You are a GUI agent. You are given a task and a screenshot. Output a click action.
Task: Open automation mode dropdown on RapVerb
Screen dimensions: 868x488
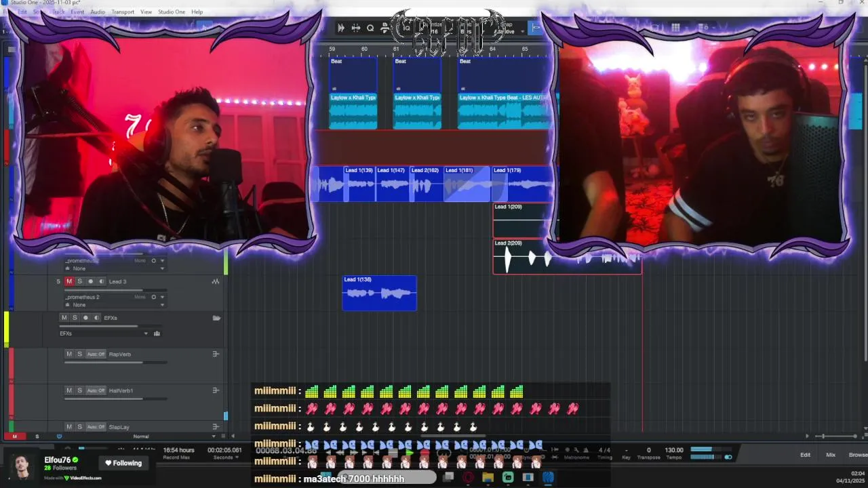point(96,354)
